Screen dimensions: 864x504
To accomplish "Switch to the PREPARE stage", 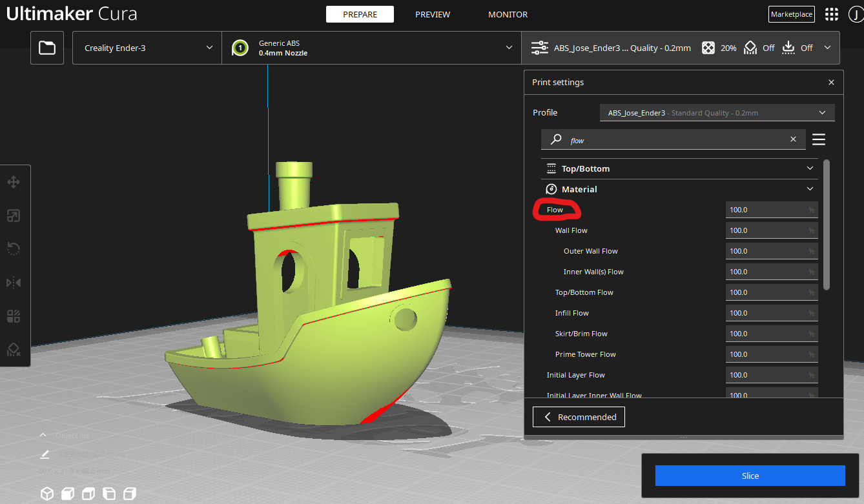I will [x=360, y=14].
